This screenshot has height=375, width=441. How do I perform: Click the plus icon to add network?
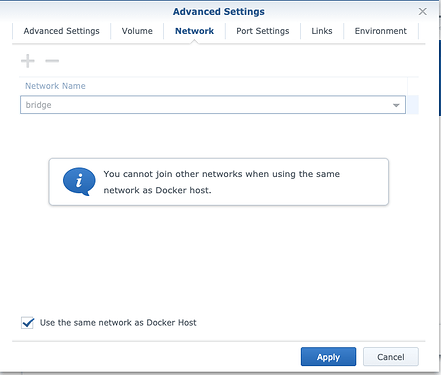tap(28, 61)
